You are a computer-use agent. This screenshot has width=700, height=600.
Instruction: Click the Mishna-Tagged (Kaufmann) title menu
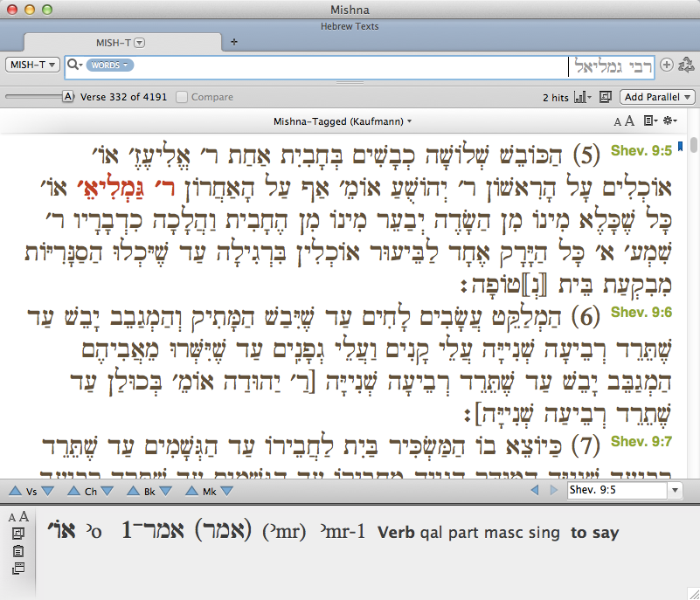(343, 121)
